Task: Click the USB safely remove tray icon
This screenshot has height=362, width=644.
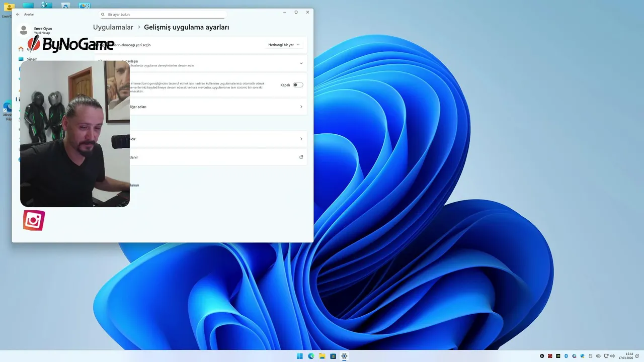Action: coord(590,356)
